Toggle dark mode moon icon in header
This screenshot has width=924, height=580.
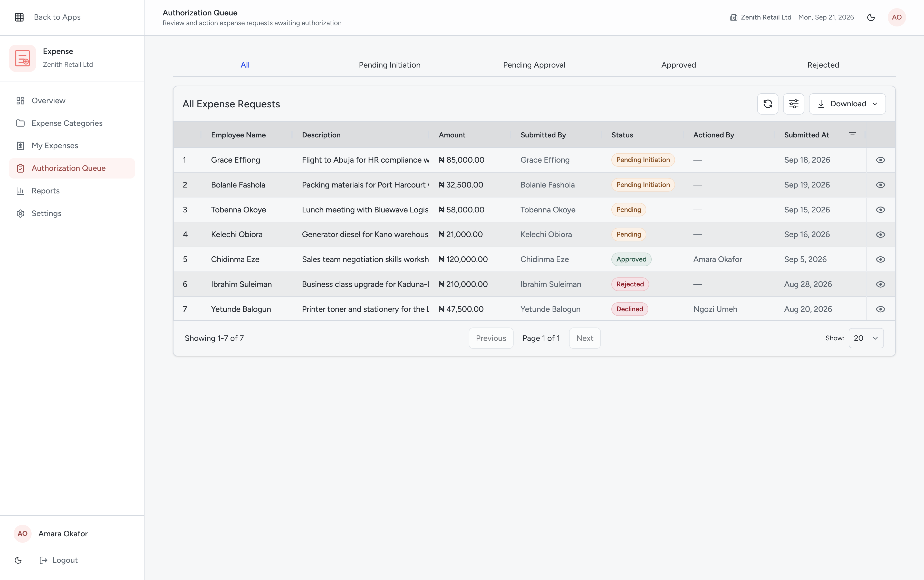pyautogui.click(x=871, y=17)
